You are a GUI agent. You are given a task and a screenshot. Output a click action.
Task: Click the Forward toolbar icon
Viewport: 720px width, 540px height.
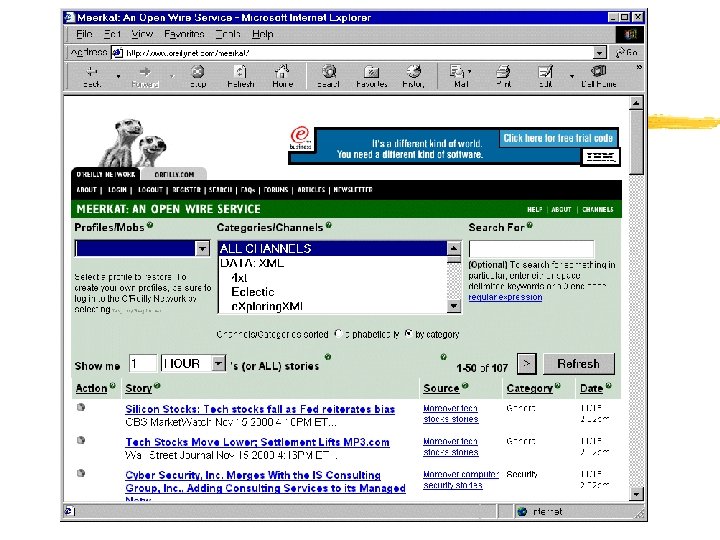(145, 72)
